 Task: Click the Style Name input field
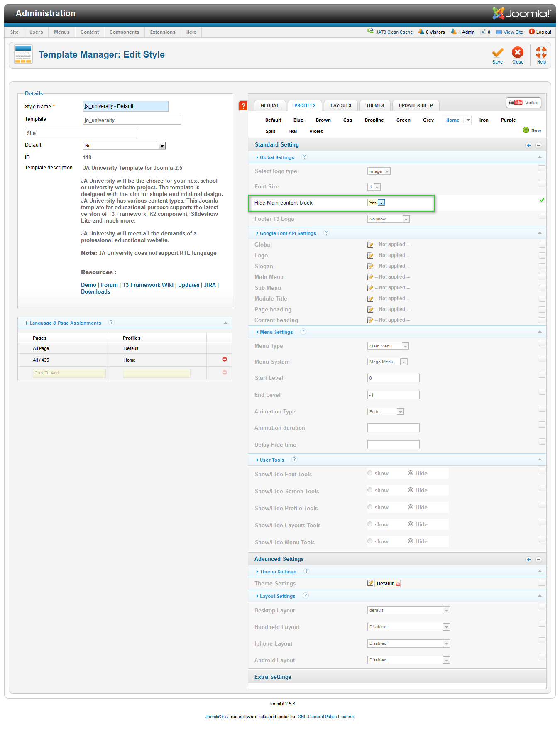(x=126, y=106)
